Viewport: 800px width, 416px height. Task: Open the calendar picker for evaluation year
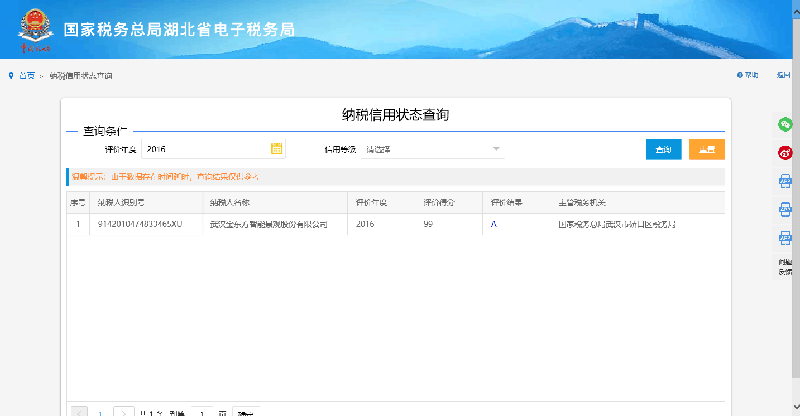277,149
